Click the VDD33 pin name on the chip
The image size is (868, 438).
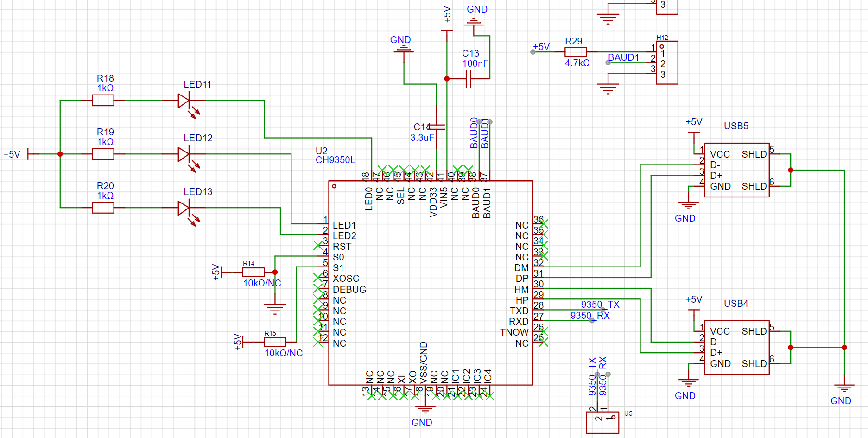tap(433, 202)
